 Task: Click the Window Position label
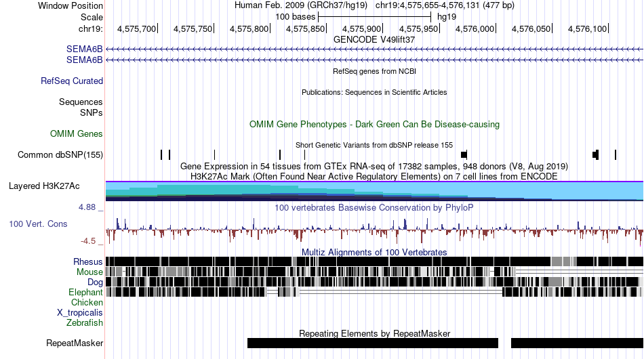pyautogui.click(x=71, y=5)
